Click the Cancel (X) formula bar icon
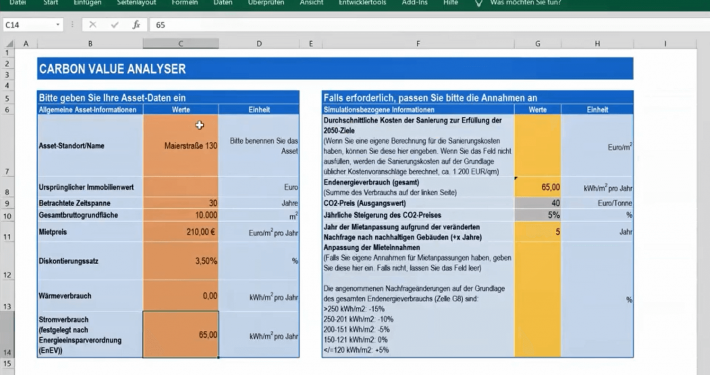The height and width of the screenshot is (375, 710). [x=93, y=25]
